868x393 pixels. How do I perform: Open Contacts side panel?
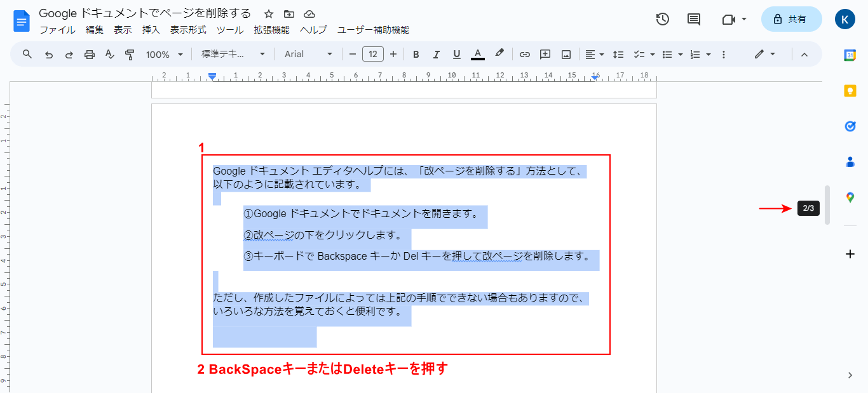tap(850, 162)
